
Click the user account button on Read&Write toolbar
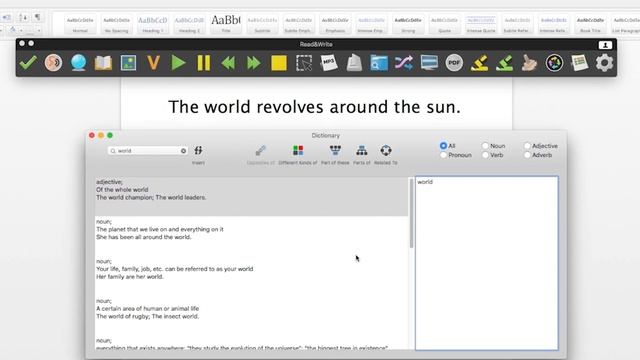605,45
